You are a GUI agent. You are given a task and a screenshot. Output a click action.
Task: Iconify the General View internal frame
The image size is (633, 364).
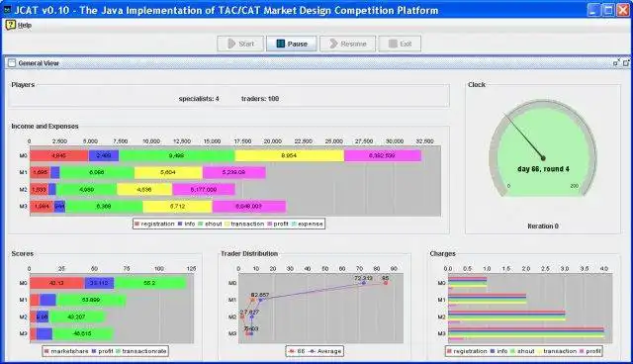tap(616, 63)
